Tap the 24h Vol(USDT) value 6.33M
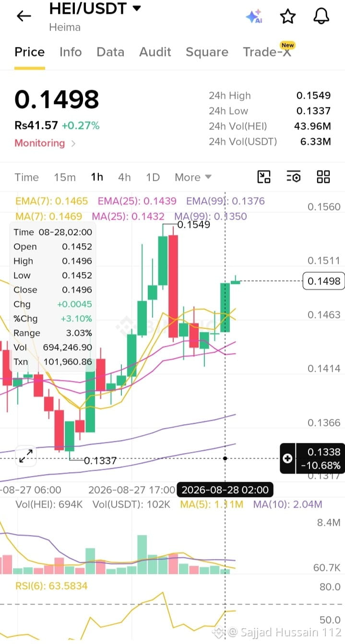Viewport: 345px width, 644px height. point(316,142)
